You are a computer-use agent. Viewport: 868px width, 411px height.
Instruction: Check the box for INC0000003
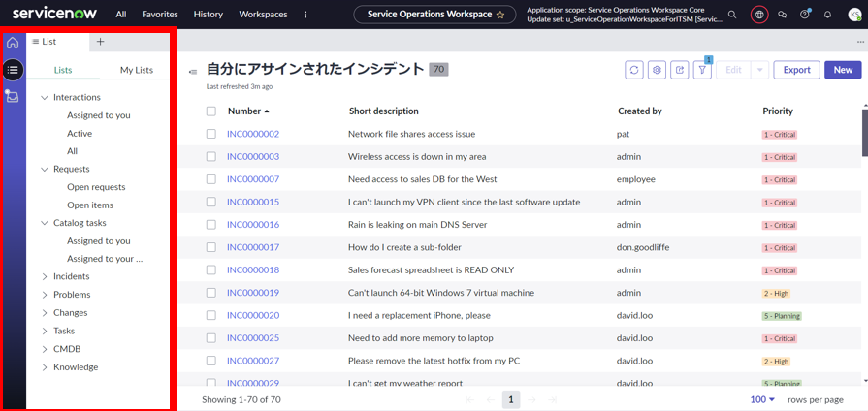coord(210,156)
